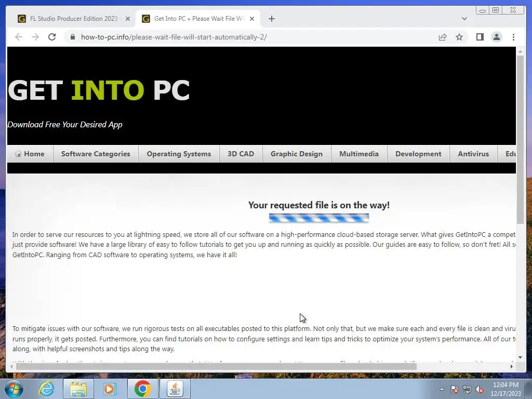Expand the tab search chevron
Image resolution: width=532 pixels, height=399 pixels.
click(x=464, y=19)
